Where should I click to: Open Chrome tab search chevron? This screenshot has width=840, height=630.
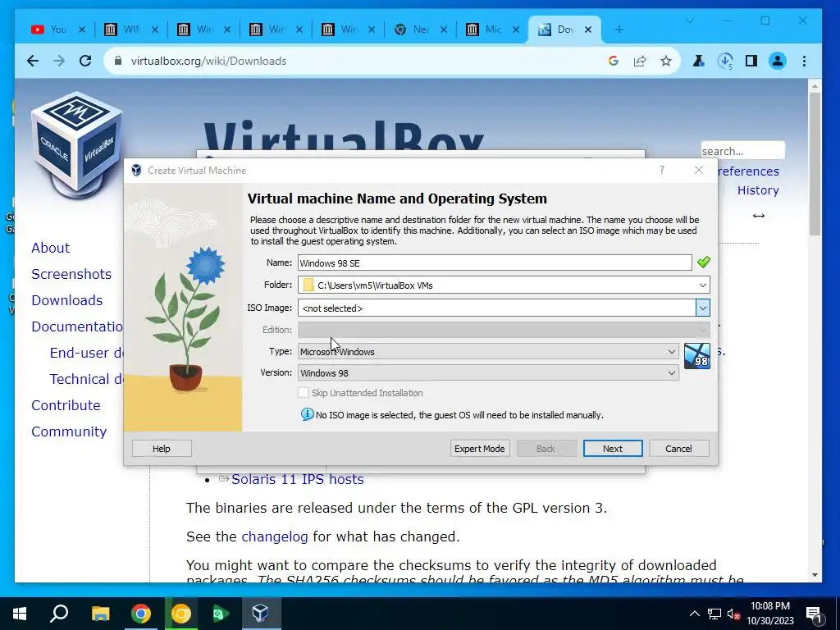pyautogui.click(x=689, y=21)
